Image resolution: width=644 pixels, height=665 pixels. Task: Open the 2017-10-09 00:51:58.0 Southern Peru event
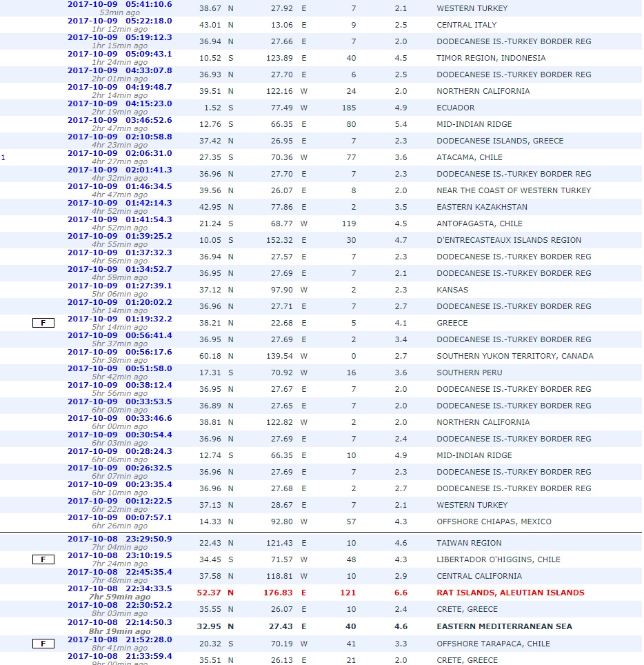[x=120, y=368]
